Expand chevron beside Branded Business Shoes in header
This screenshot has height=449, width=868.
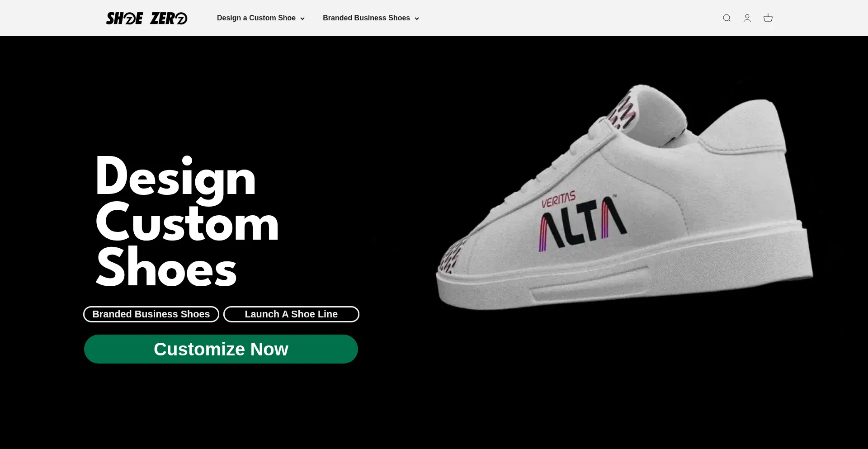coord(417,19)
